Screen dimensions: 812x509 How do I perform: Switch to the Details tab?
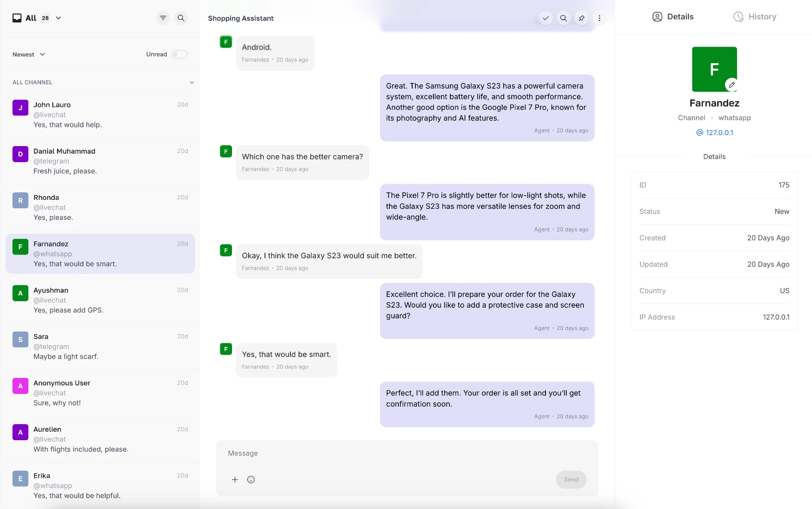click(x=673, y=16)
